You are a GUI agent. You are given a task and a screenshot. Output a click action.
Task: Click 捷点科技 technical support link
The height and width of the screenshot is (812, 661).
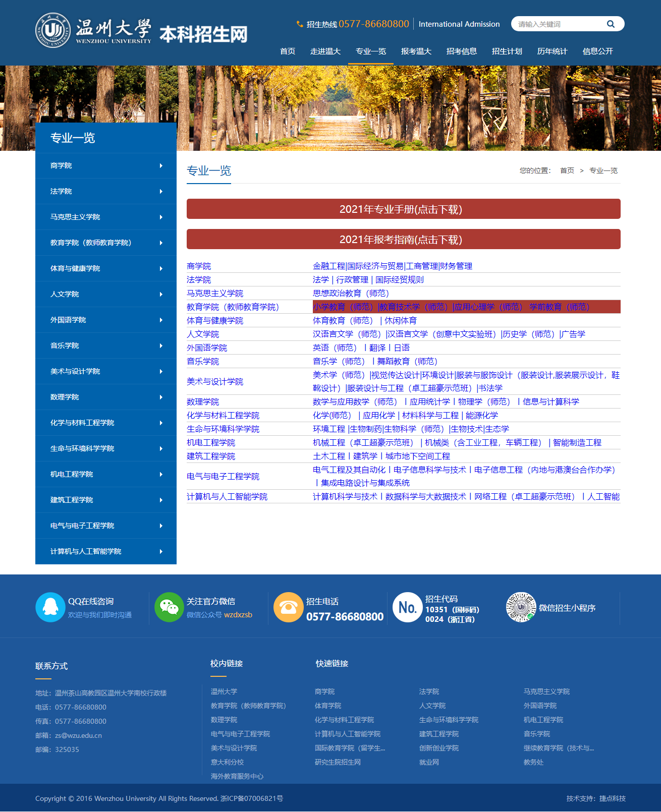click(613, 798)
